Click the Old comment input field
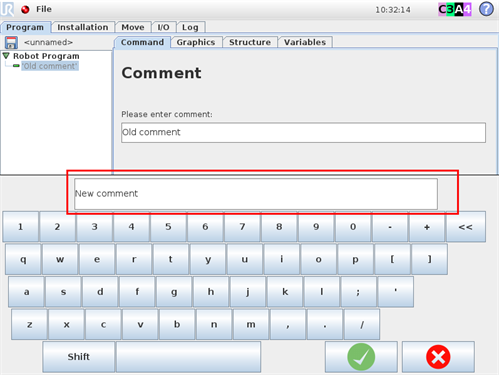This screenshot has width=499, height=375. [x=303, y=132]
